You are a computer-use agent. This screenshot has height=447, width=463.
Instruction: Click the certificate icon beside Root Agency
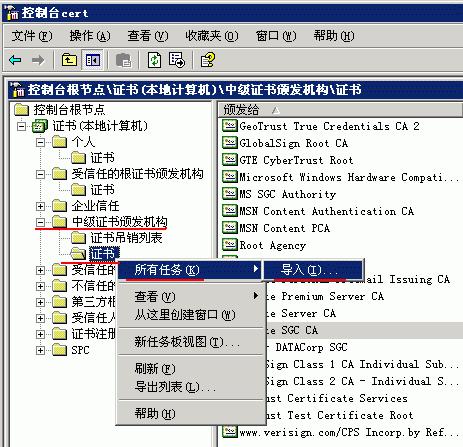click(x=230, y=245)
